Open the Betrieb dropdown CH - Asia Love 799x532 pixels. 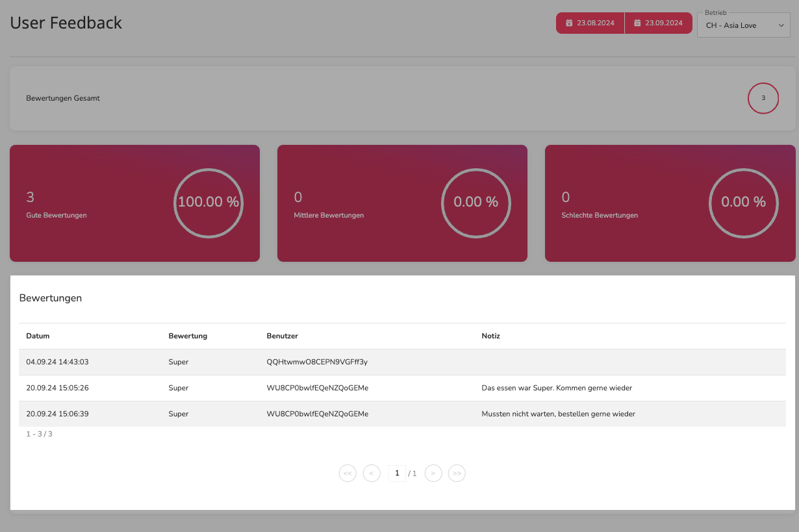point(744,25)
